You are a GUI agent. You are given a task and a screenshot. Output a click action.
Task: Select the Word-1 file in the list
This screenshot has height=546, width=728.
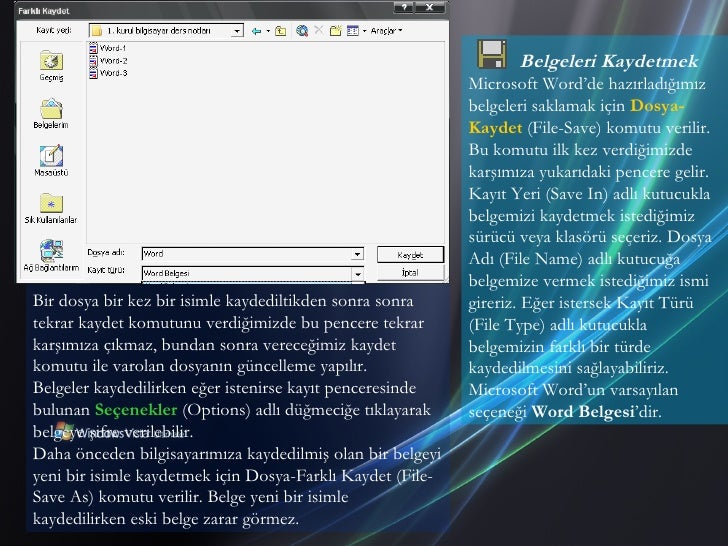[x=108, y=48]
